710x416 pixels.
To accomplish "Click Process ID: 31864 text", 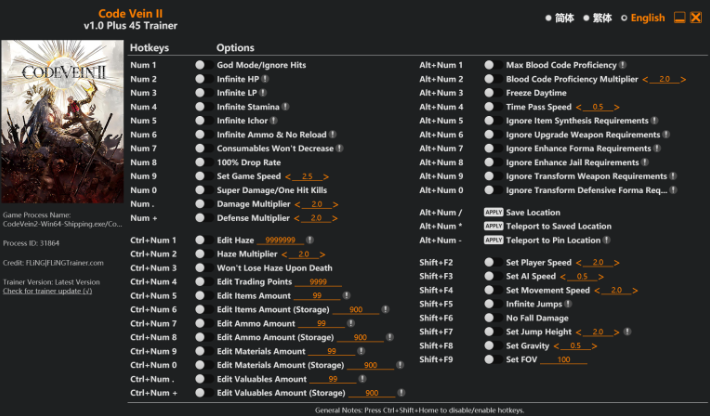I will click(31, 243).
